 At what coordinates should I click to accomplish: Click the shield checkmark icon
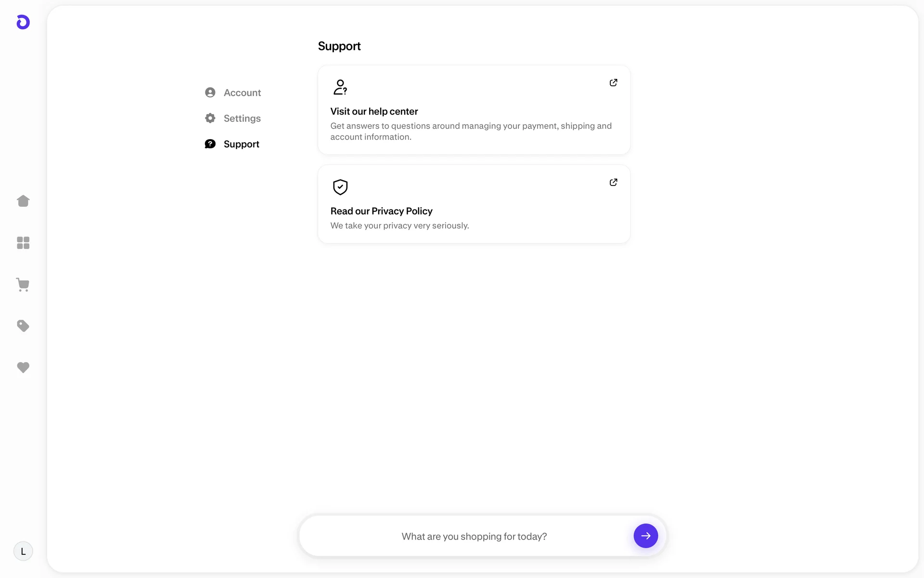[x=340, y=187]
